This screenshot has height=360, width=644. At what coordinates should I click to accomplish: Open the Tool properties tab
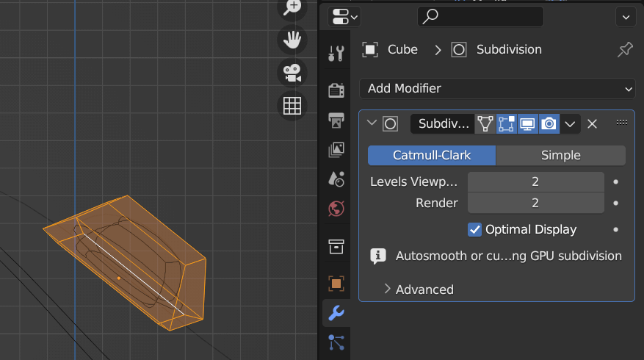click(336, 53)
